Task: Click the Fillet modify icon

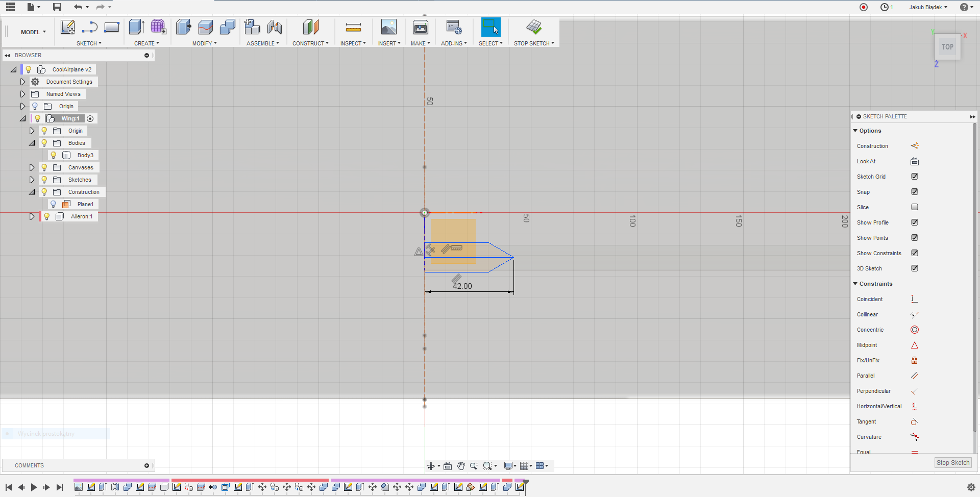Action: [x=206, y=27]
